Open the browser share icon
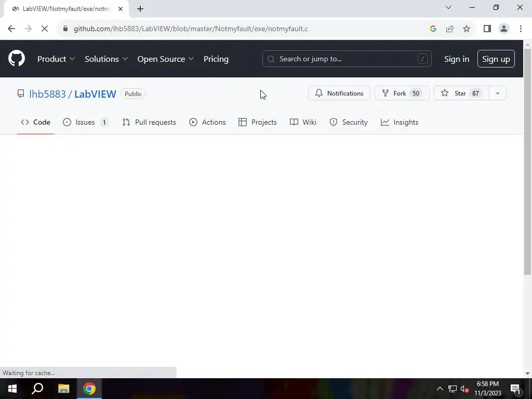 [450, 29]
